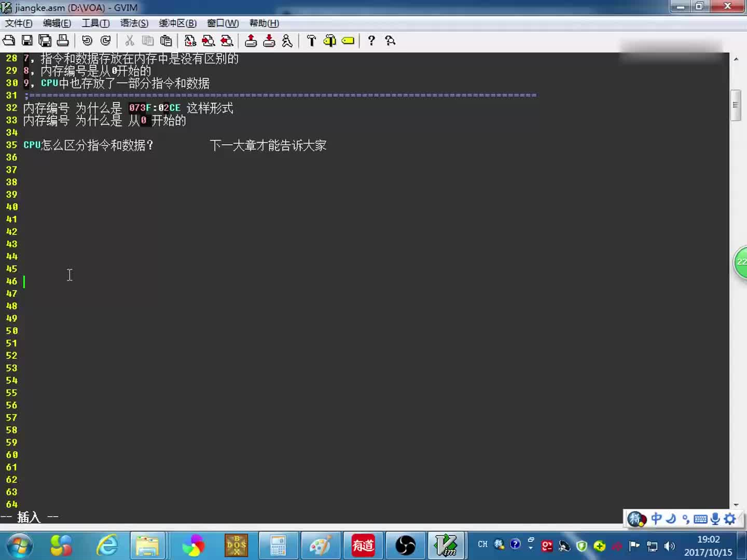Open the 窗口(W) menu
Image resolution: width=747 pixels, height=560 pixels.
223,23
